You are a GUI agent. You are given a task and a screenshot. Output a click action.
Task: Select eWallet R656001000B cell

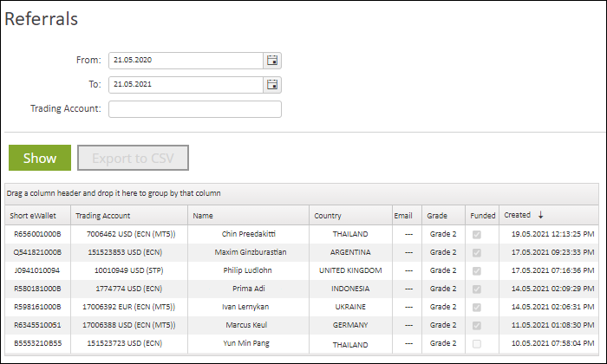pyautogui.click(x=38, y=234)
